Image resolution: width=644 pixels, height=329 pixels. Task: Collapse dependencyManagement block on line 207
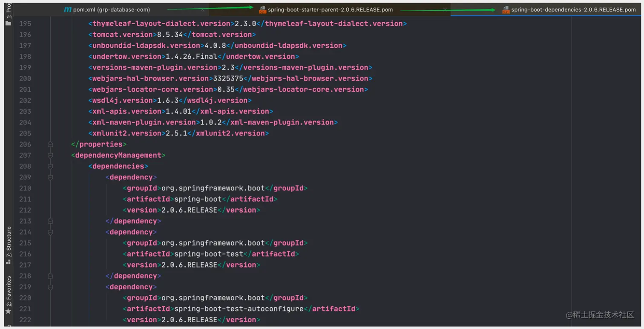click(x=50, y=155)
